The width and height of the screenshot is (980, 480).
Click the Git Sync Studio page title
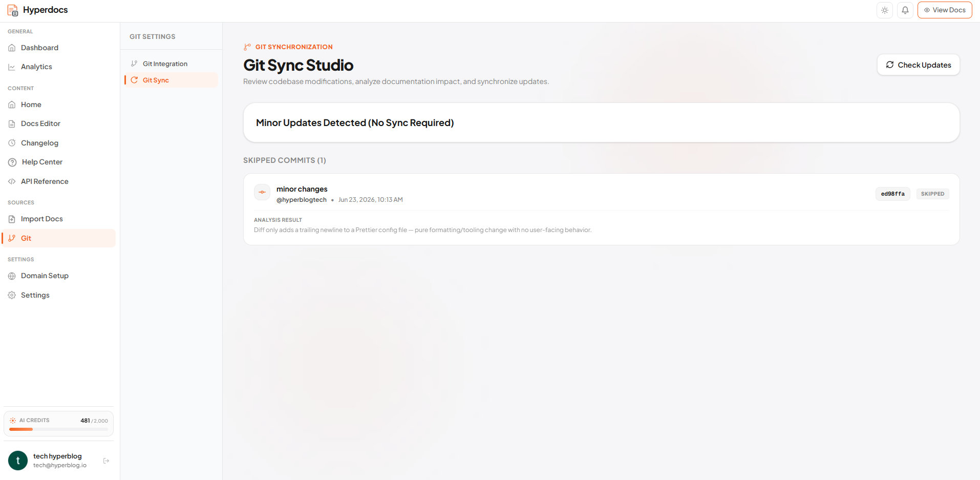[299, 65]
